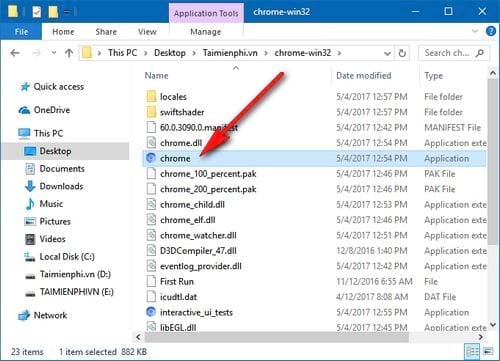Expand the ribbon with the chevron

tap(475, 31)
